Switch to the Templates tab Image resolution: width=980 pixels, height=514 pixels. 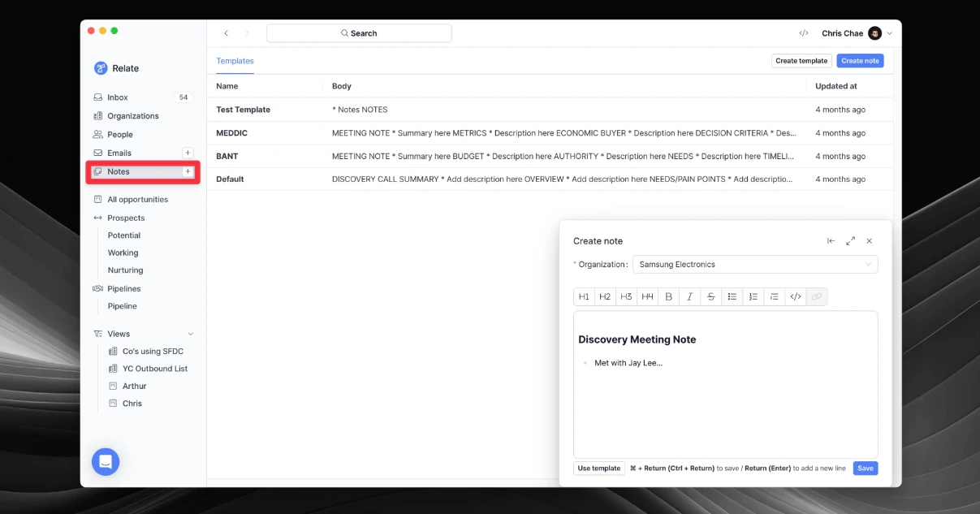(x=235, y=61)
